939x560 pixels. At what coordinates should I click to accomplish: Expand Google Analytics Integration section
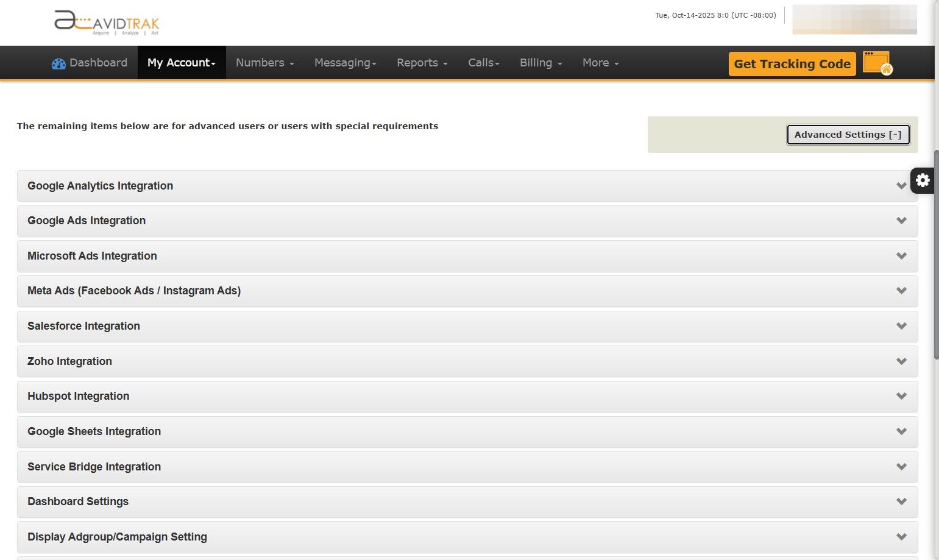tap(467, 186)
